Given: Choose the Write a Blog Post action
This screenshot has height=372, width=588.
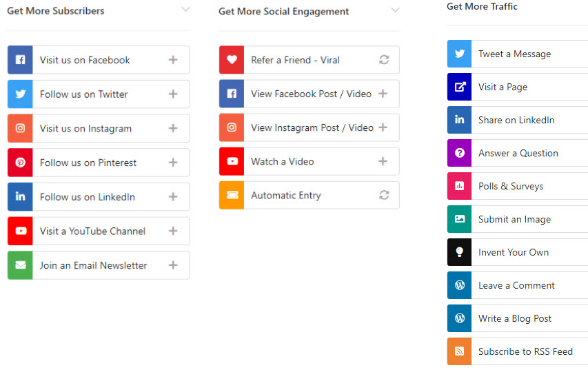Looking at the screenshot, I should [x=518, y=318].
